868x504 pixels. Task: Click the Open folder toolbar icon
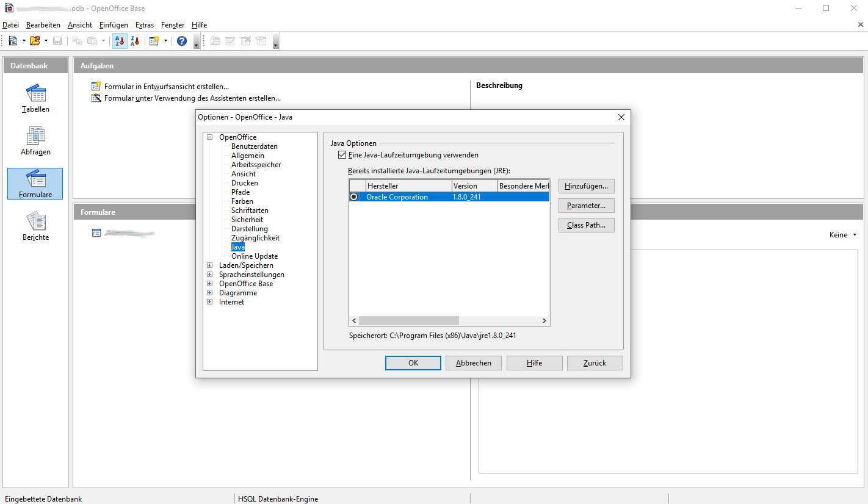pyautogui.click(x=35, y=41)
